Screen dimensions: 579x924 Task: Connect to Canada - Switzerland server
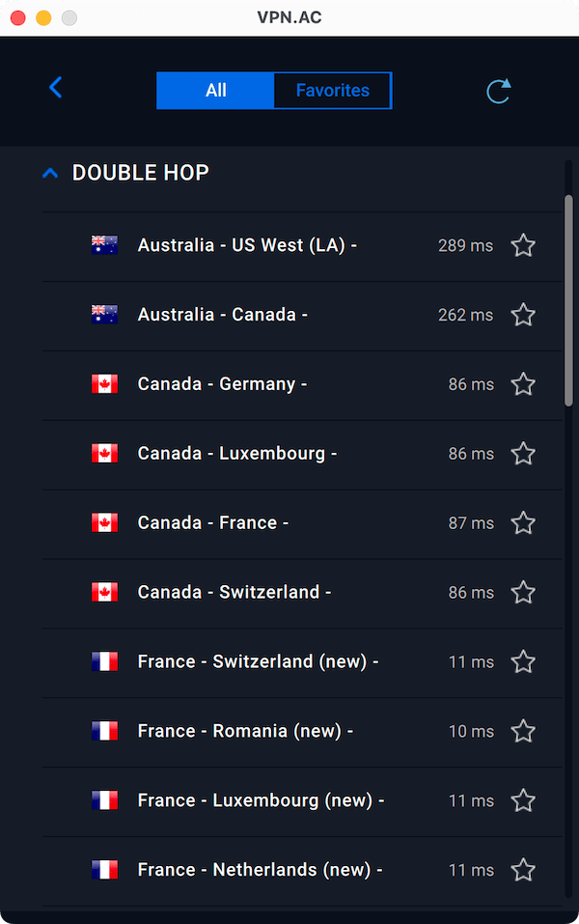234,593
